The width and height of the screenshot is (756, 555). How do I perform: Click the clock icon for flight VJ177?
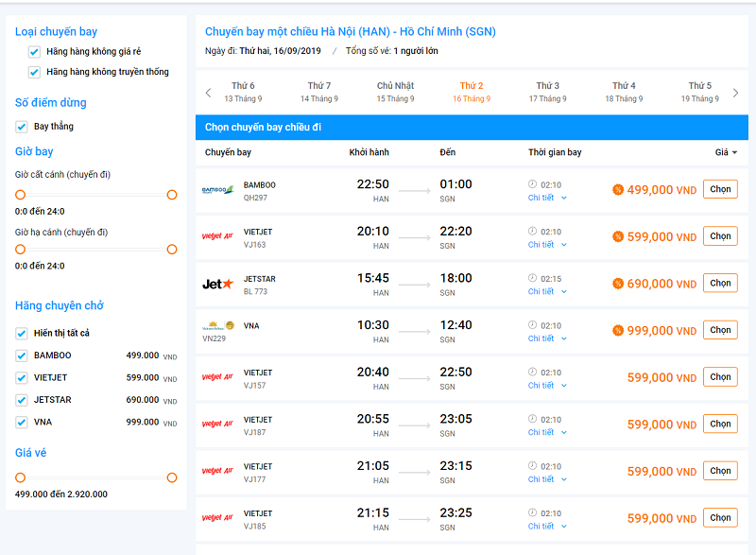532,465
